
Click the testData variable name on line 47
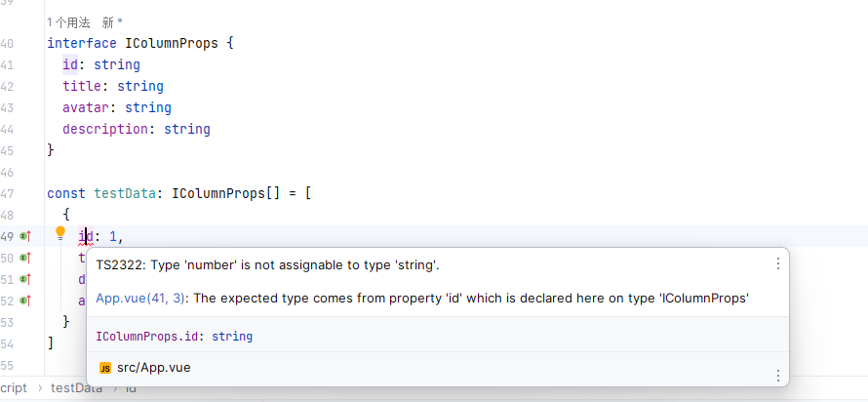[125, 193]
